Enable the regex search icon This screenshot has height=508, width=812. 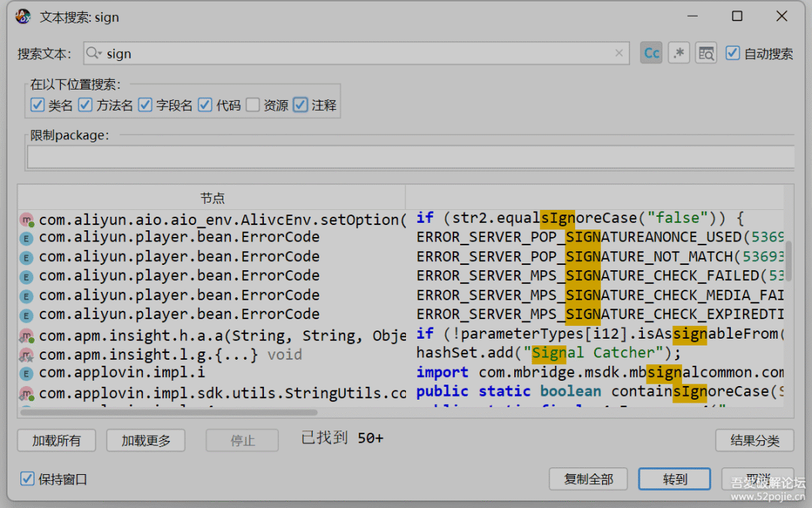click(x=678, y=53)
